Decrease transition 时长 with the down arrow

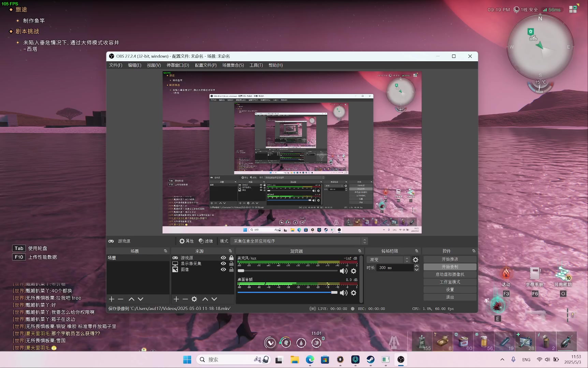point(416,270)
